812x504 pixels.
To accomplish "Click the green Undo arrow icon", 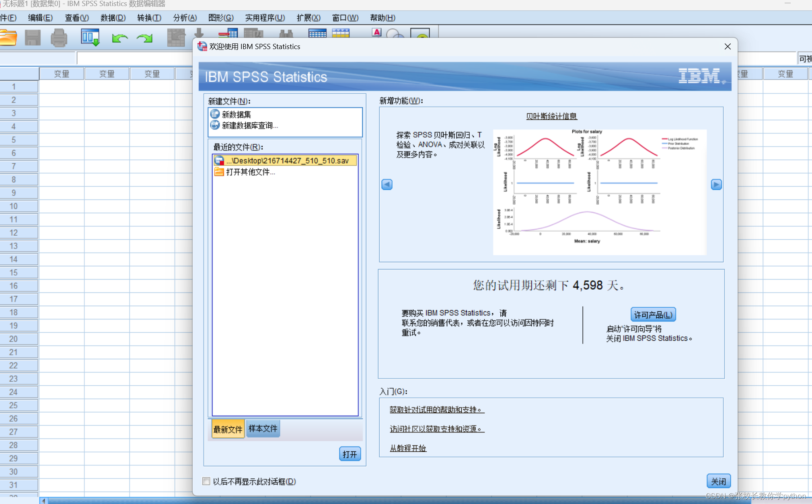I will tap(119, 38).
